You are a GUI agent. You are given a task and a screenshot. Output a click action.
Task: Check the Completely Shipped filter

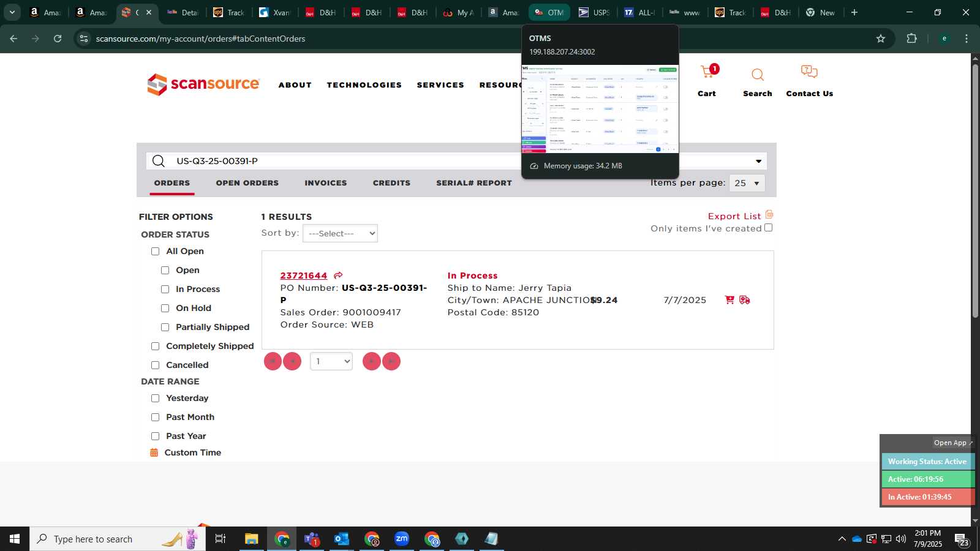pos(155,347)
